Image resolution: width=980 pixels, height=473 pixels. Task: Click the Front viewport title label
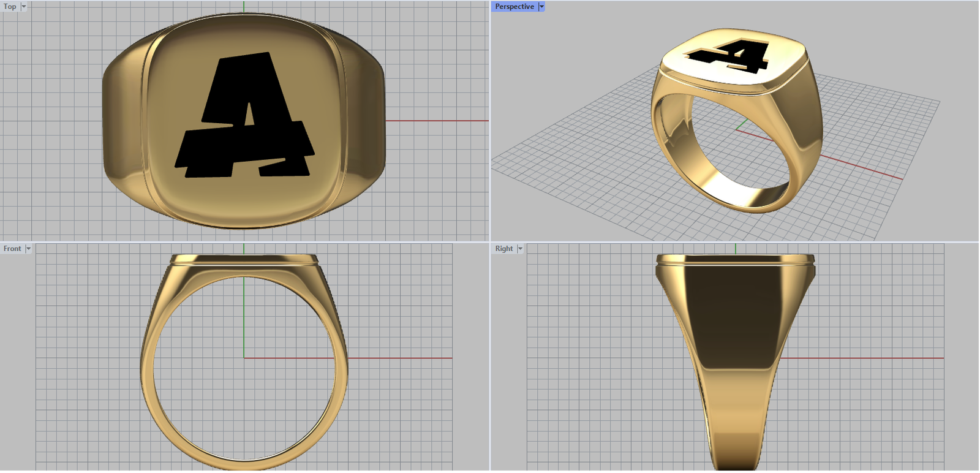click(x=12, y=249)
